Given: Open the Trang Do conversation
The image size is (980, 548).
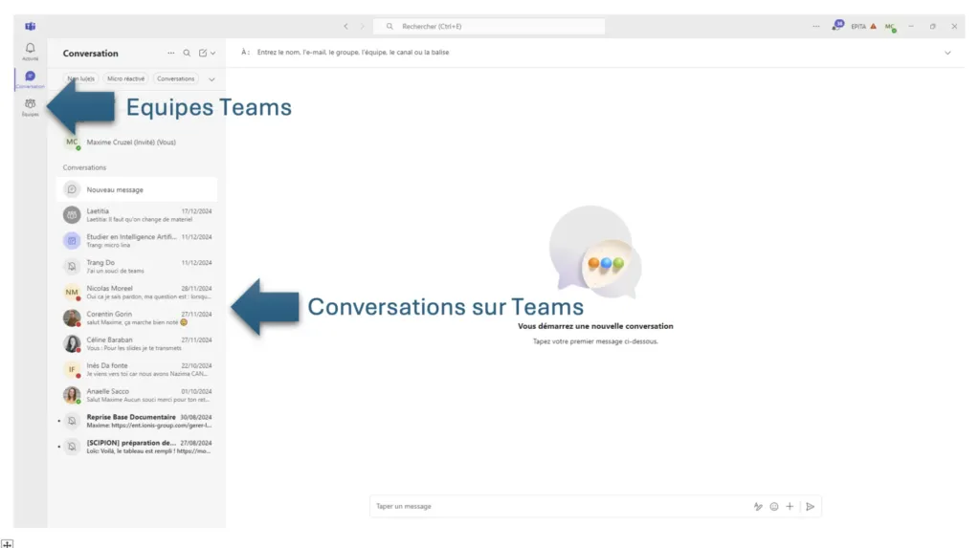Looking at the screenshot, I should 137,266.
